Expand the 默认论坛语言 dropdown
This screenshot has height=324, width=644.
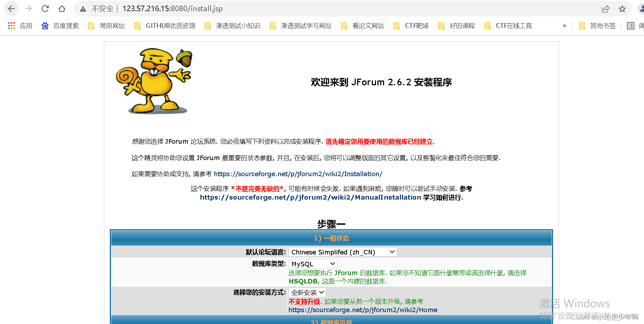coord(343,252)
